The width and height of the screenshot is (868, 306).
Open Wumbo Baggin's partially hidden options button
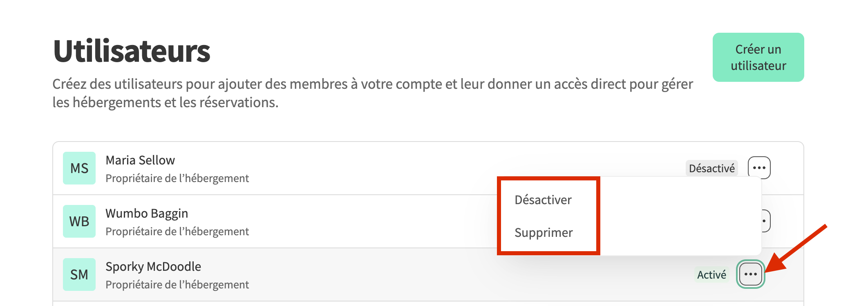pyautogui.click(x=765, y=221)
